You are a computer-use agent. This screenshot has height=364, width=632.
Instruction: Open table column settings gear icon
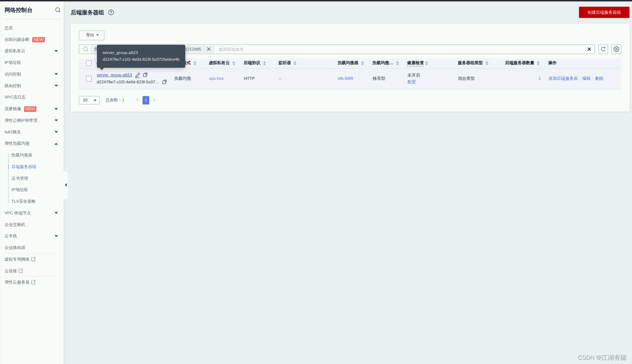click(x=616, y=49)
